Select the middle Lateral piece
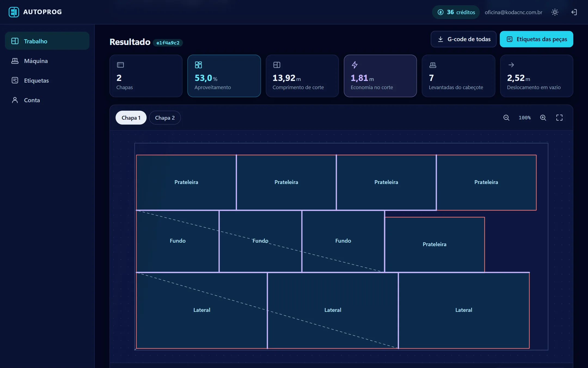 pyautogui.click(x=333, y=310)
